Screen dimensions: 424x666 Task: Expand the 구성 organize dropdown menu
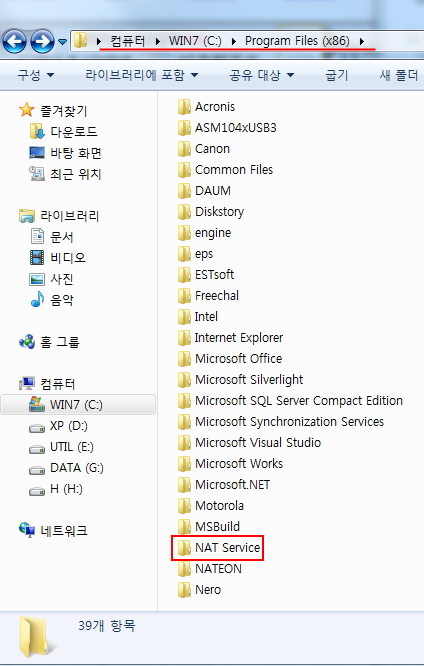[x=36, y=75]
